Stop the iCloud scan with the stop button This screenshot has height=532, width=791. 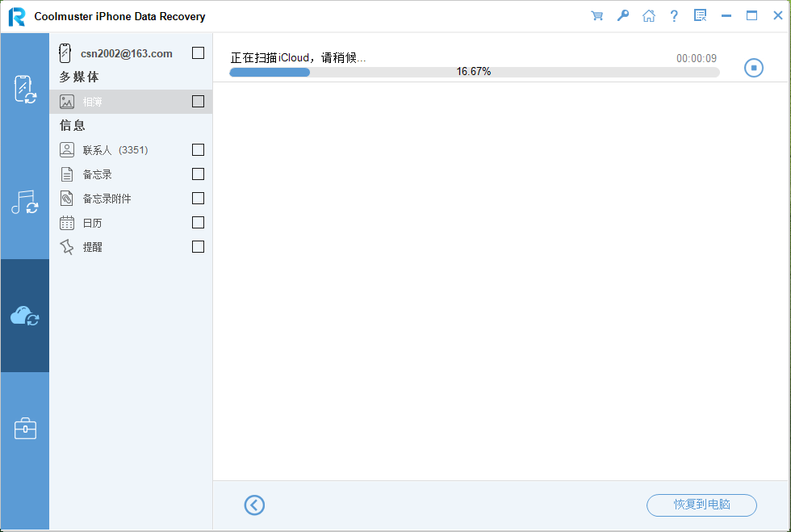click(754, 68)
